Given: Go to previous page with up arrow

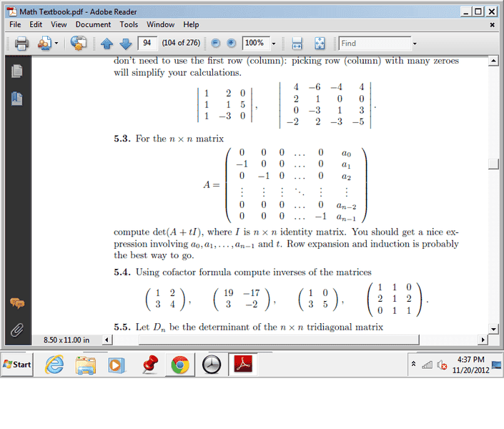Looking at the screenshot, I should (x=107, y=43).
